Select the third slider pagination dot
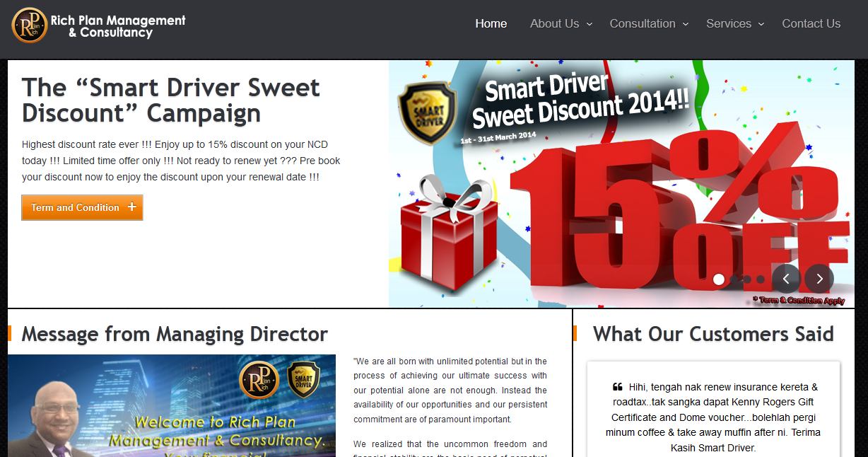 [747, 279]
